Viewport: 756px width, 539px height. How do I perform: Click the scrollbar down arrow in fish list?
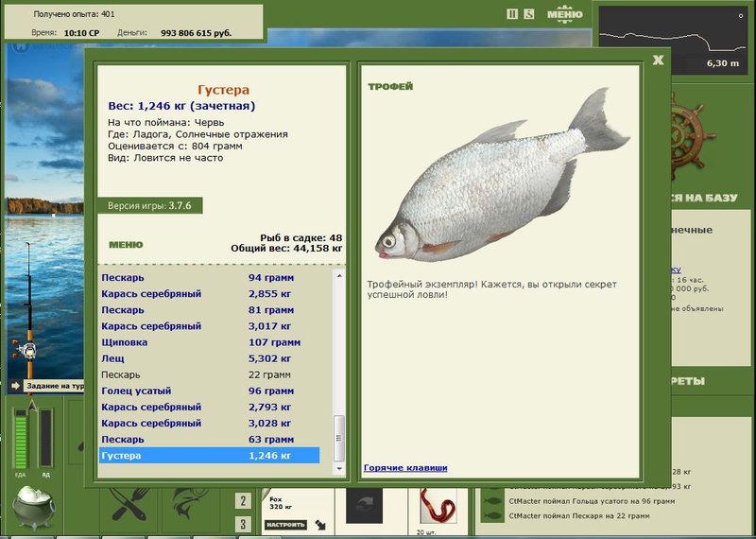pos(339,468)
